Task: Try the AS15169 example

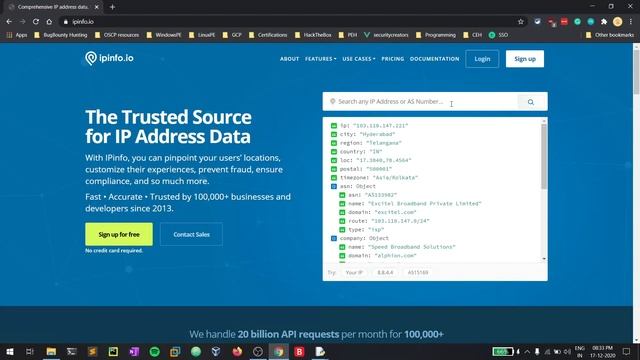Action: click(x=418, y=272)
